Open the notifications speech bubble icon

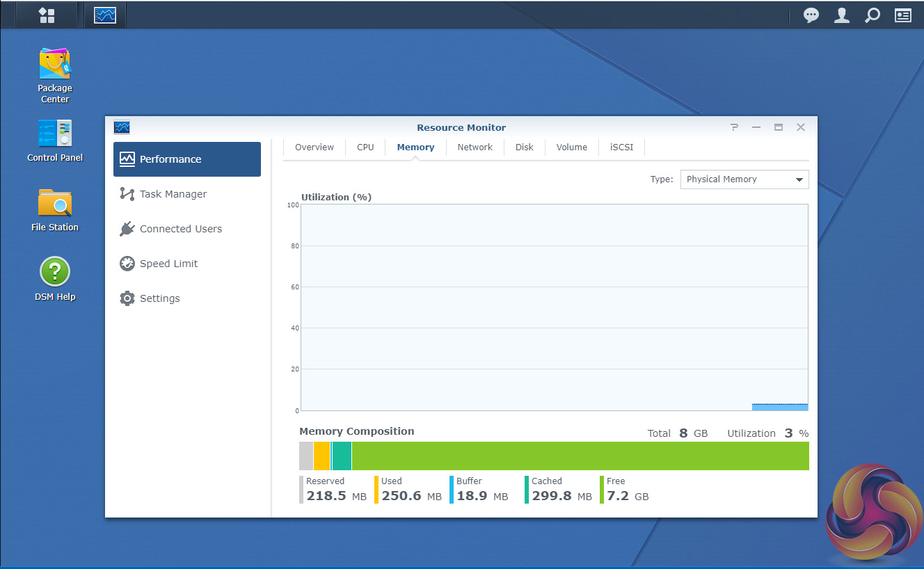[x=811, y=15]
